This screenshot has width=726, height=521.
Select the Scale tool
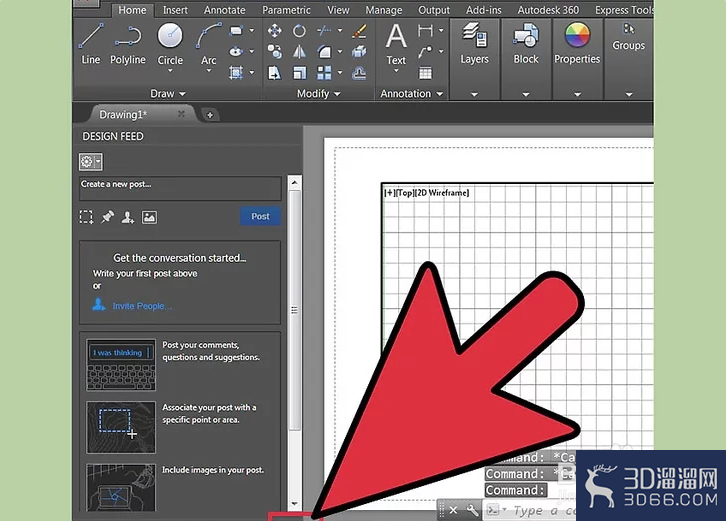299,73
